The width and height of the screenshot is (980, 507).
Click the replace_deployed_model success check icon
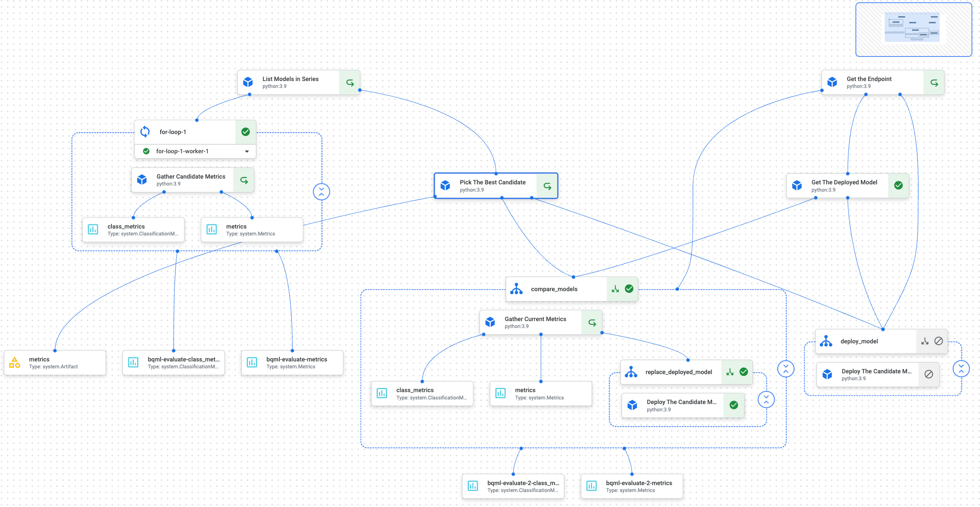pos(744,372)
